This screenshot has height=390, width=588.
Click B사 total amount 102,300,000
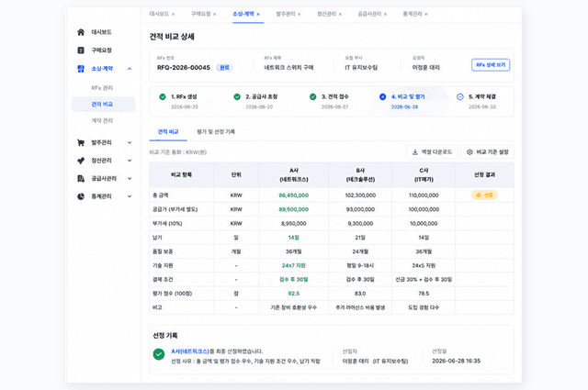coord(360,195)
